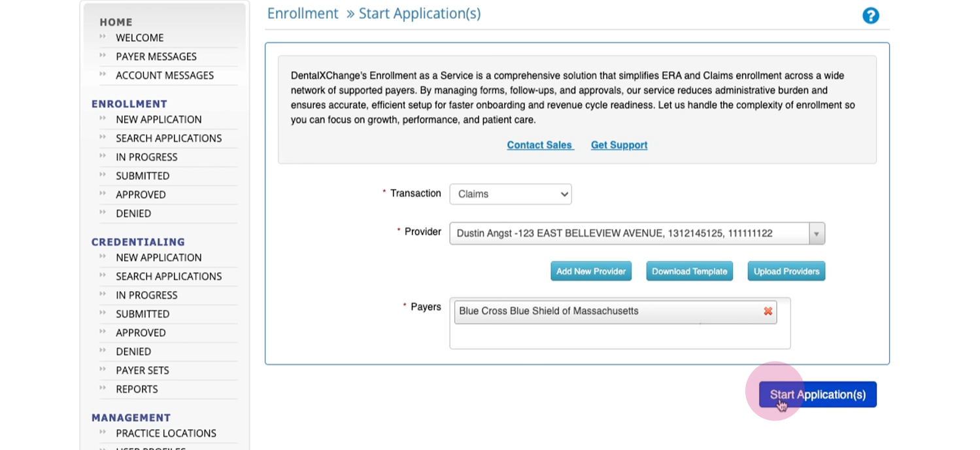Open the blue help question mark icon
The width and height of the screenshot is (980, 450).
[x=870, y=16]
